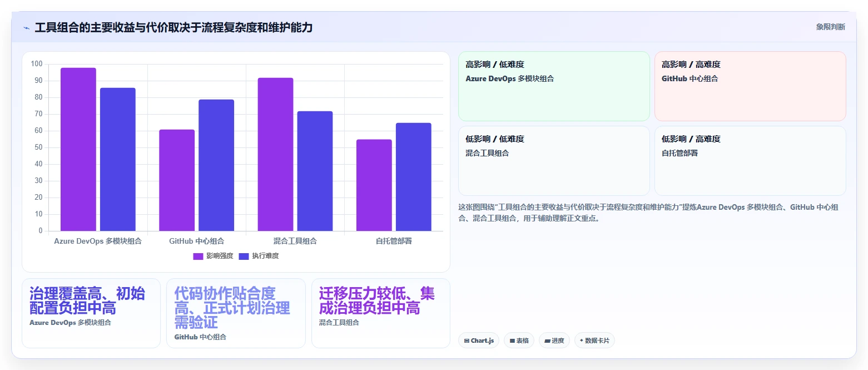Click the blue bar for GitHub 中心组合
Image resolution: width=868 pixels, height=370 pixels.
[216, 165]
